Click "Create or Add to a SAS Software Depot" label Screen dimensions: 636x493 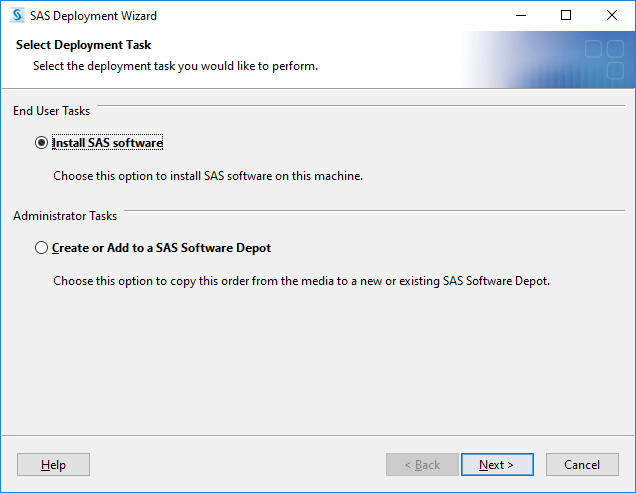click(161, 248)
